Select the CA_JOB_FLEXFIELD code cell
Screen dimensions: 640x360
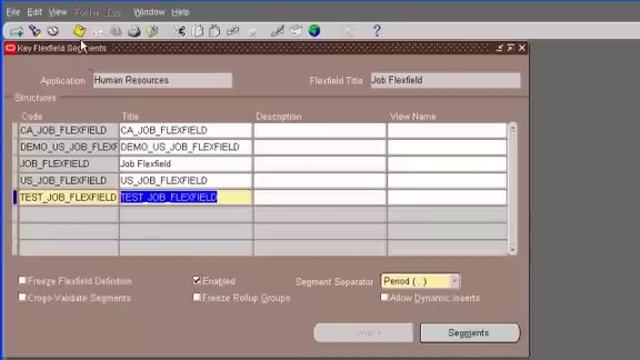(x=69, y=131)
